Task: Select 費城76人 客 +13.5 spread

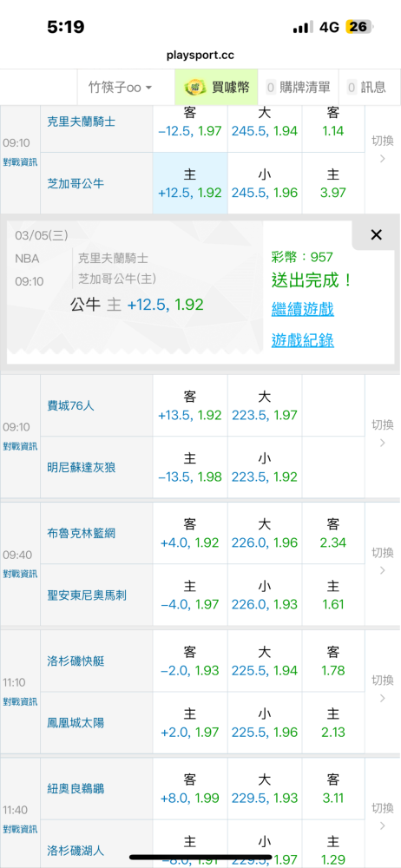Action: pos(190,405)
